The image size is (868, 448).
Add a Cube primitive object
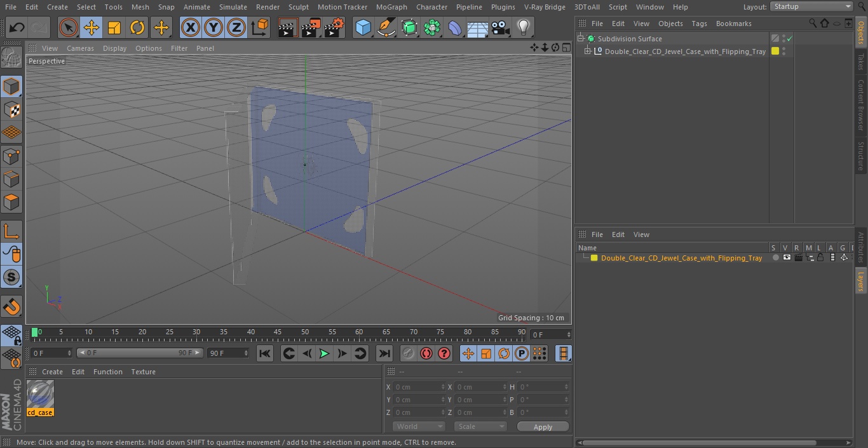pyautogui.click(x=363, y=27)
